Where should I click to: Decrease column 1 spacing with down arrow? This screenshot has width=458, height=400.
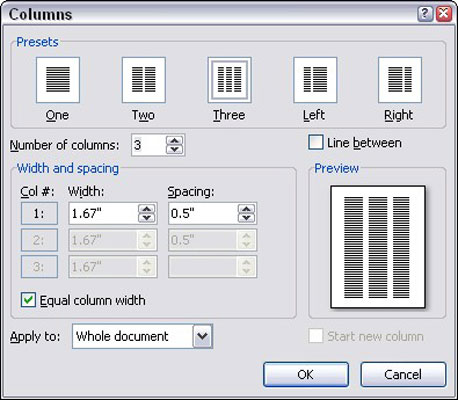(x=247, y=218)
